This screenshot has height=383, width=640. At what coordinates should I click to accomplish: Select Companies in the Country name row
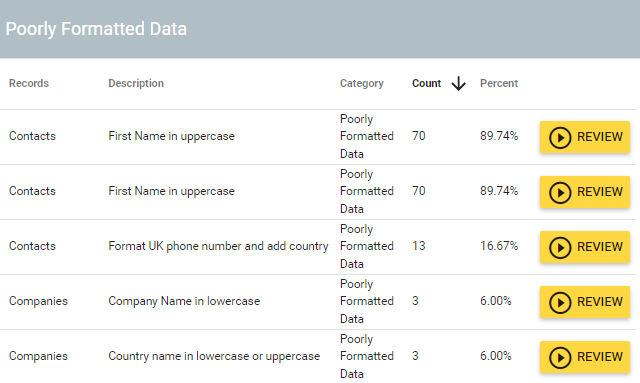point(38,356)
